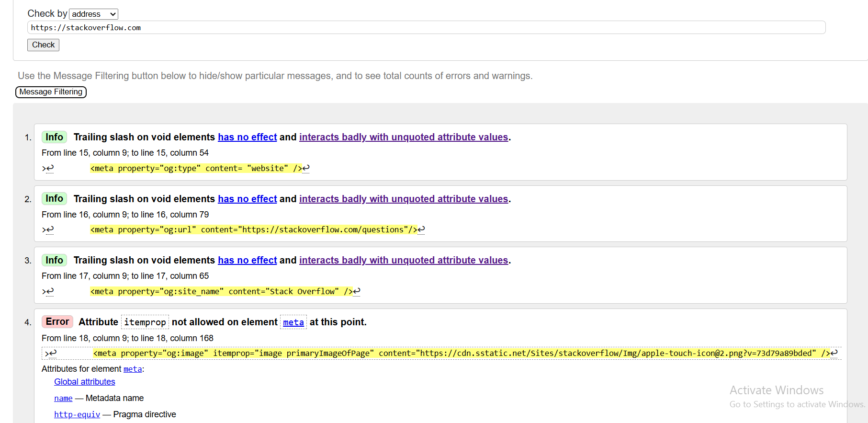Click the og:site_name meta source extract

[221, 291]
